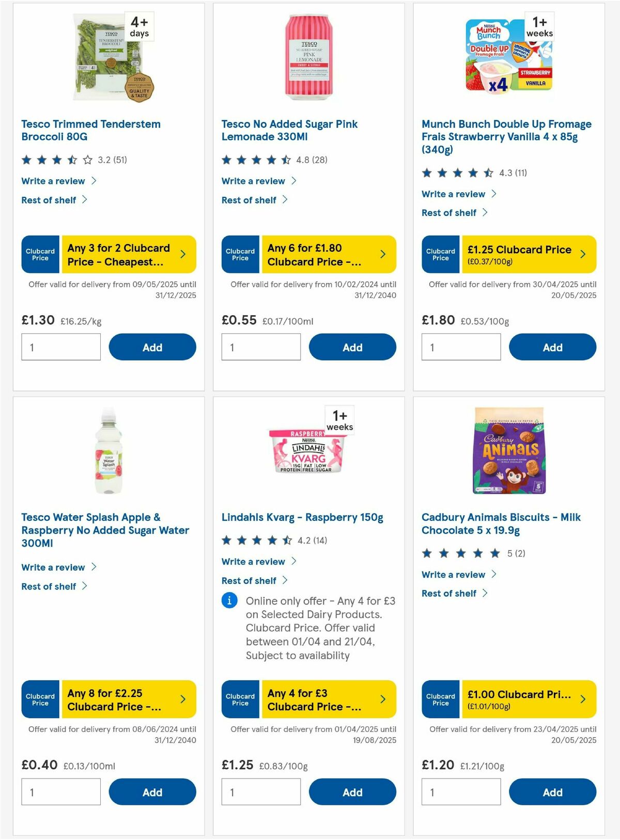The width and height of the screenshot is (620, 840).
Task: Add Tesco Trimmed Tenderstem Broccoli to basket
Action: coord(152,347)
